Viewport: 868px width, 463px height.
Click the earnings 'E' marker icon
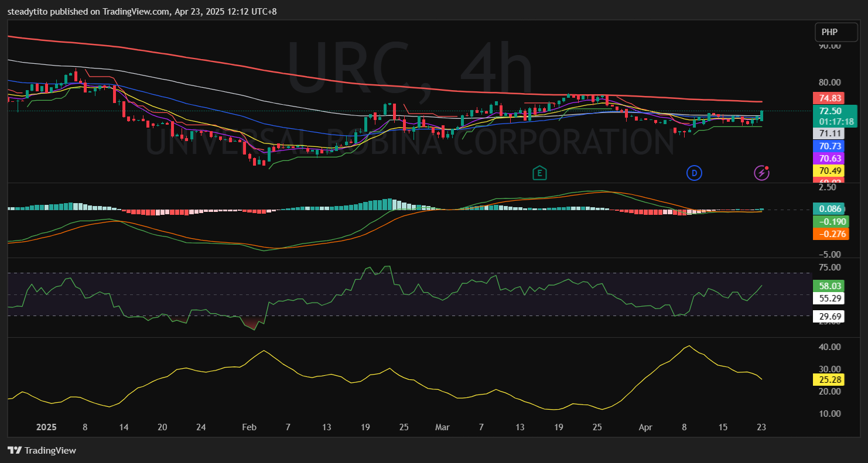coord(539,173)
